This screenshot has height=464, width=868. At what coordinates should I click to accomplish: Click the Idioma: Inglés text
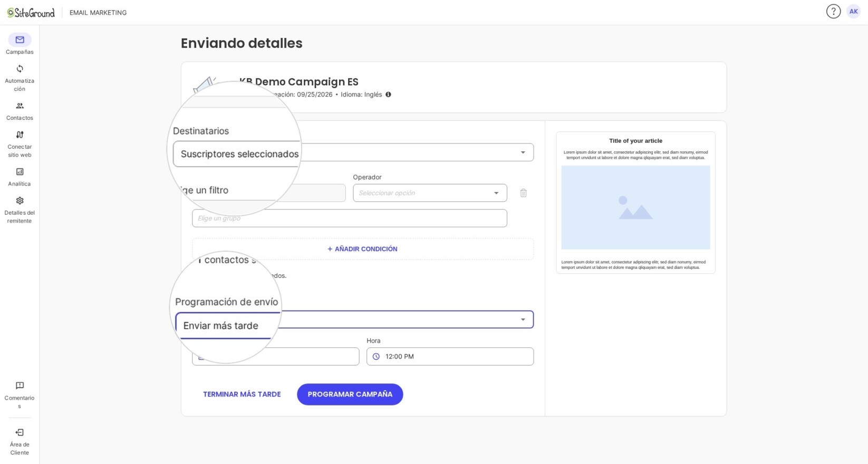click(361, 94)
